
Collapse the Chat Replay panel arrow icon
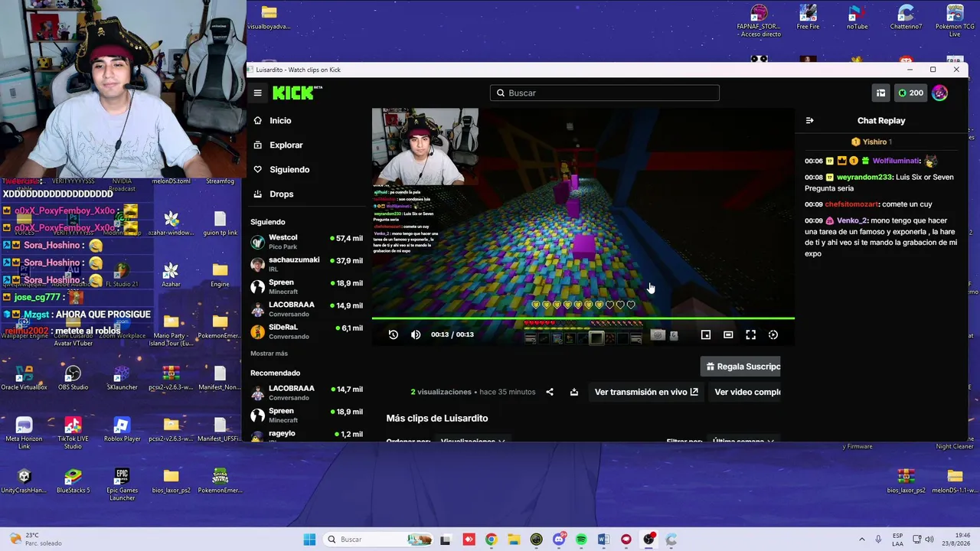[x=810, y=120]
